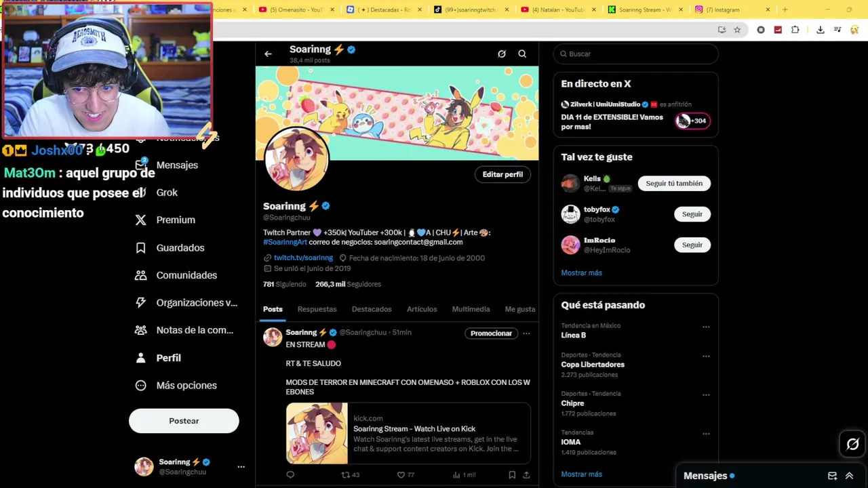Click the Postear button

coord(184,421)
